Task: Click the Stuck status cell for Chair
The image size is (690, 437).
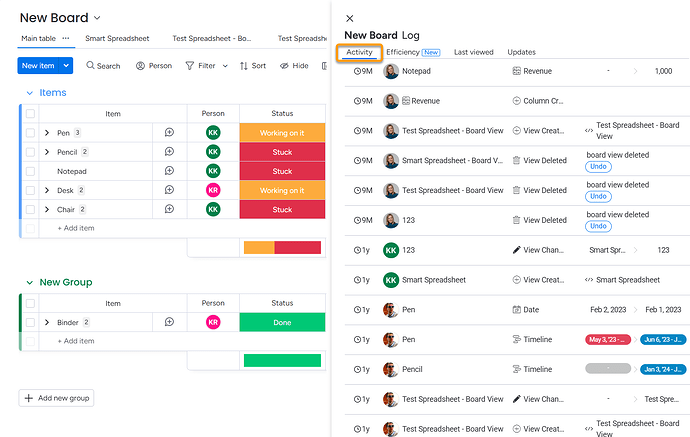Action: coord(282,209)
